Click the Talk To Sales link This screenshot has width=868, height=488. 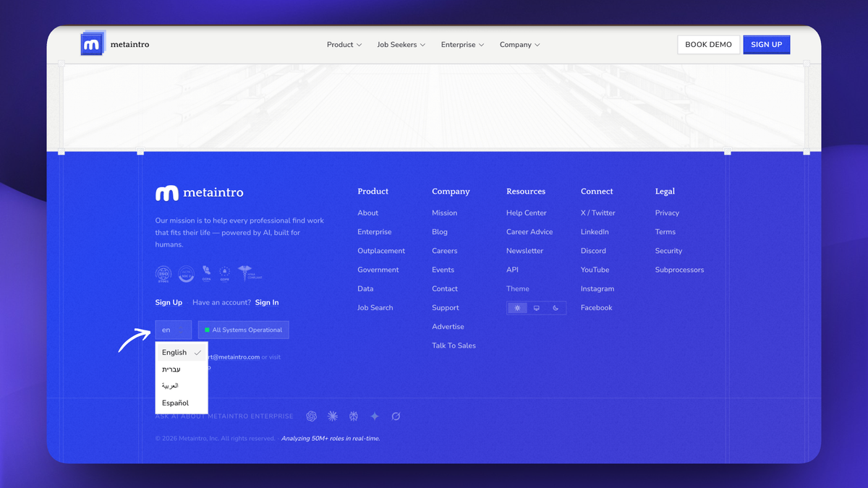[x=454, y=346]
